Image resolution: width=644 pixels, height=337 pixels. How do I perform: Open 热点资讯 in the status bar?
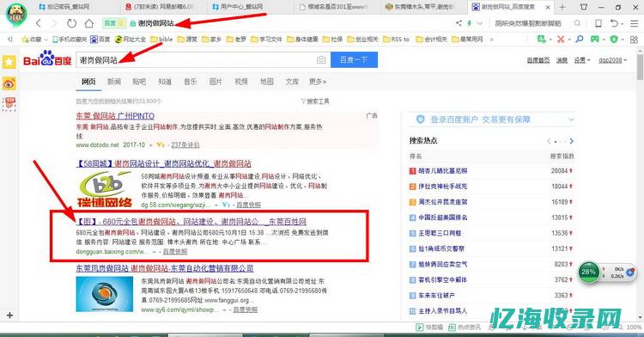(x=464, y=328)
